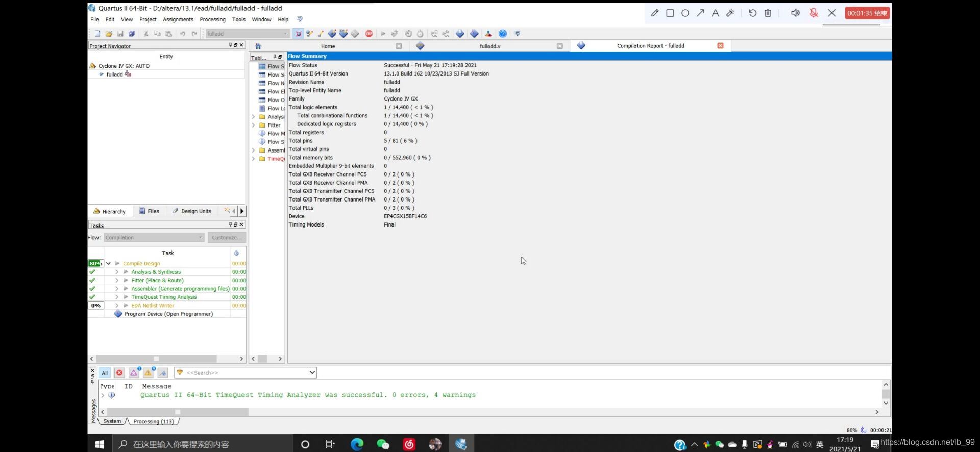Click Program Device (Open Programmer)
980x452 pixels.
(x=168, y=314)
